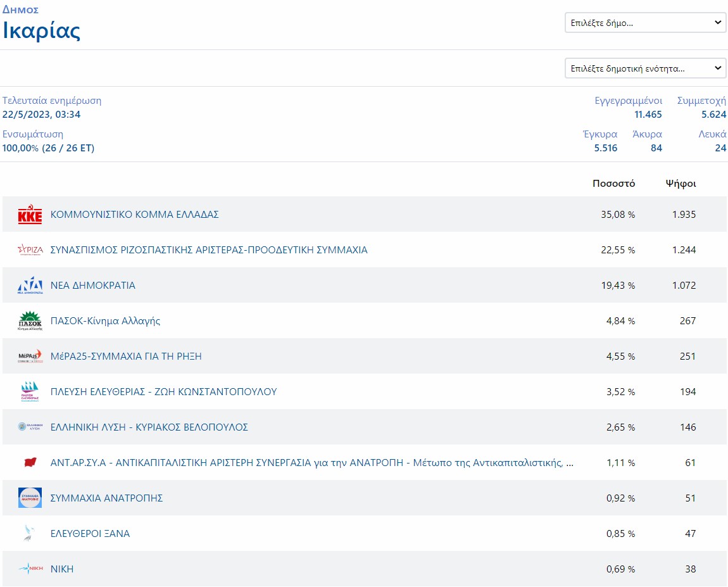Click Elliniki Lysi percentage 2,65 %
728x587 pixels.
pos(621,427)
